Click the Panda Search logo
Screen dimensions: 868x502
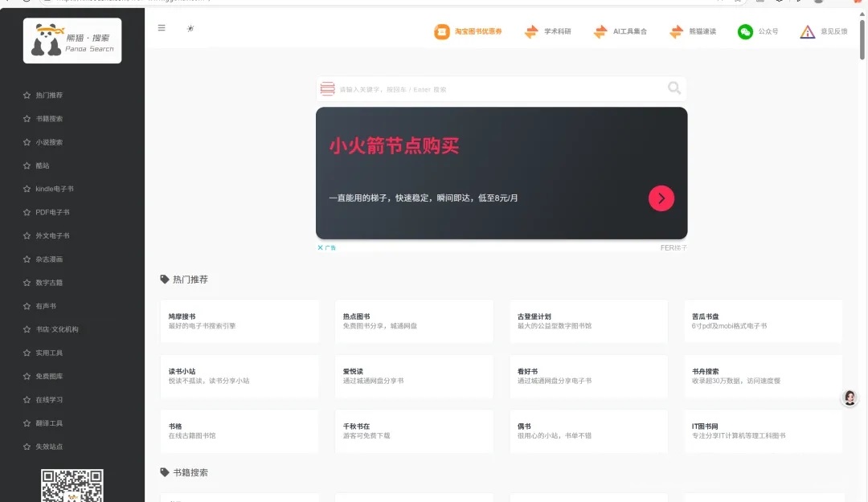click(x=72, y=41)
